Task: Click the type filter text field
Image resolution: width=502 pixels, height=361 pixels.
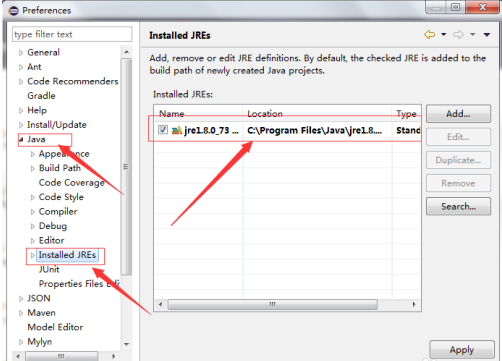Action: 72,34
